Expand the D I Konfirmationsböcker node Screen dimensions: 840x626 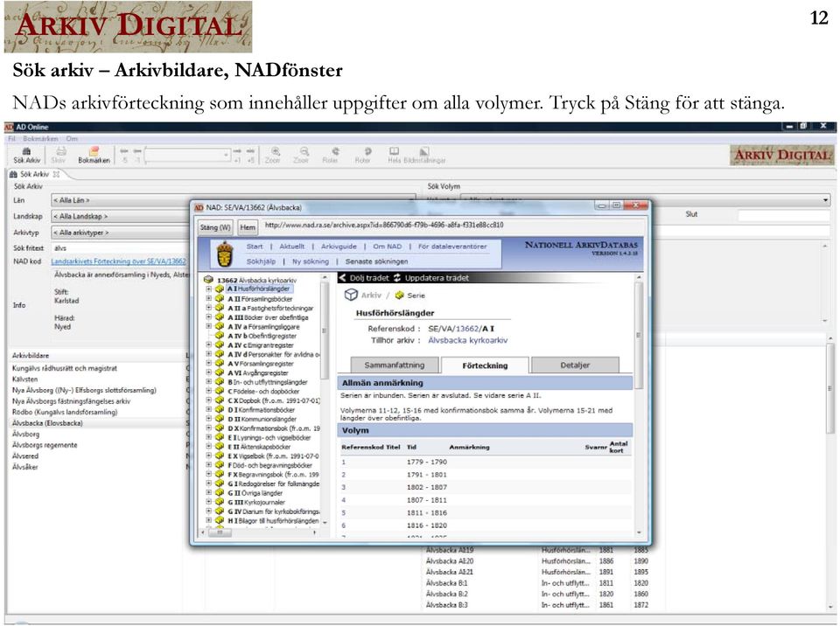[208, 409]
